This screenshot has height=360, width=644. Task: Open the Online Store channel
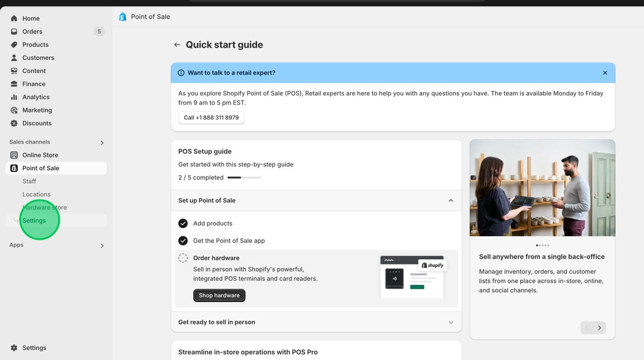coord(40,155)
